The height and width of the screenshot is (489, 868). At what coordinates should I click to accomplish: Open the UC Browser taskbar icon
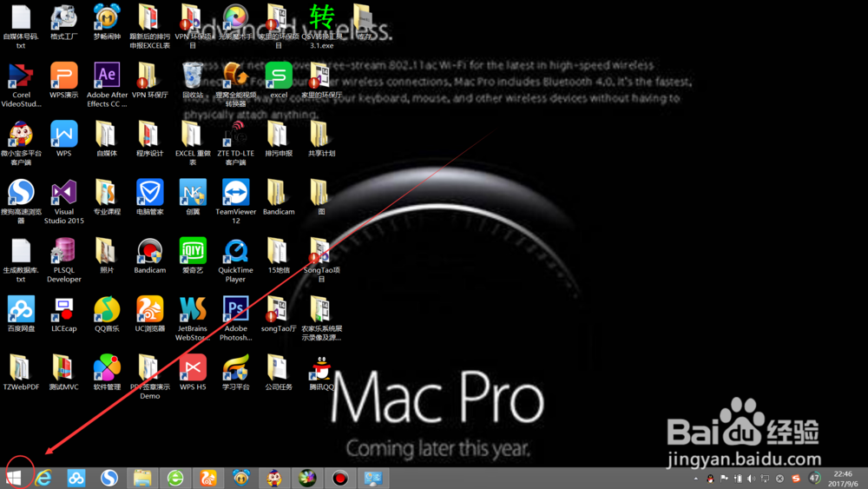pyautogui.click(x=208, y=478)
